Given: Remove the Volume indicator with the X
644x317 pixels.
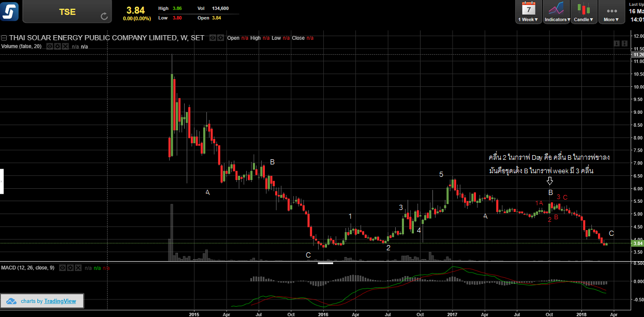Looking at the screenshot, I should (65, 46).
